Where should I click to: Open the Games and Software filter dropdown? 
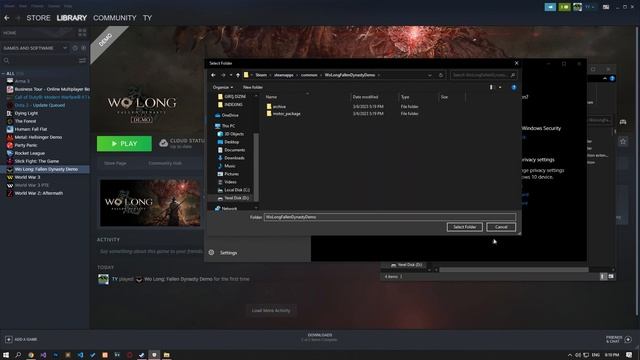tap(35, 48)
